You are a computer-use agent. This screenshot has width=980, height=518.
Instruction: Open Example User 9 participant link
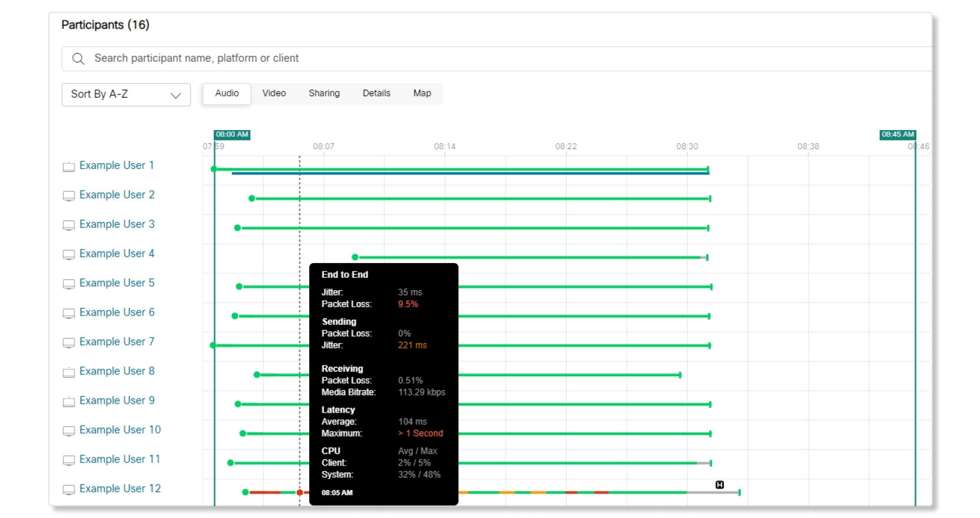click(117, 401)
